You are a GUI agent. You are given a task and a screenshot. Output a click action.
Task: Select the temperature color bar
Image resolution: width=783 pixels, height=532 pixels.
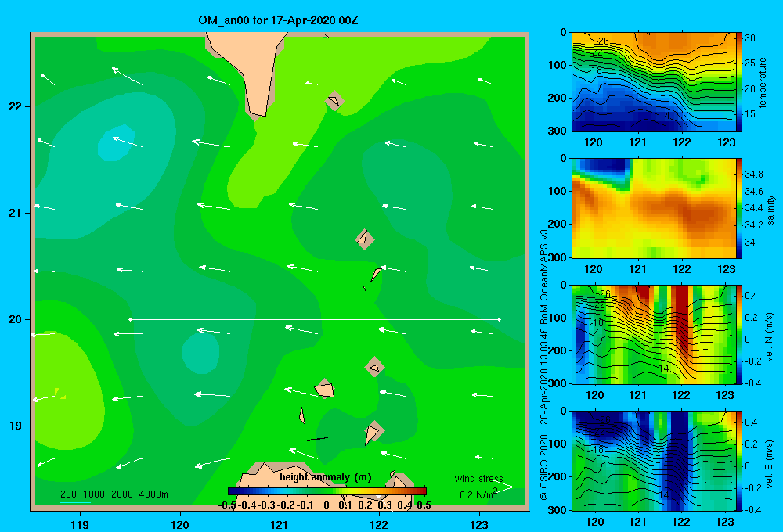coord(739,82)
